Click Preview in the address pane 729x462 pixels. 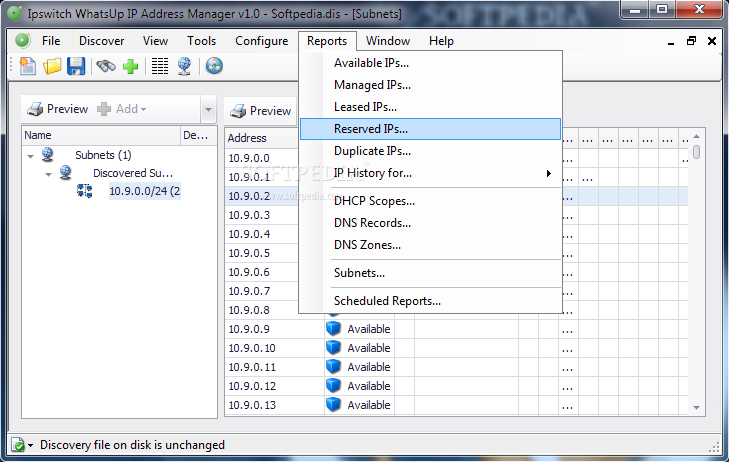point(261,111)
